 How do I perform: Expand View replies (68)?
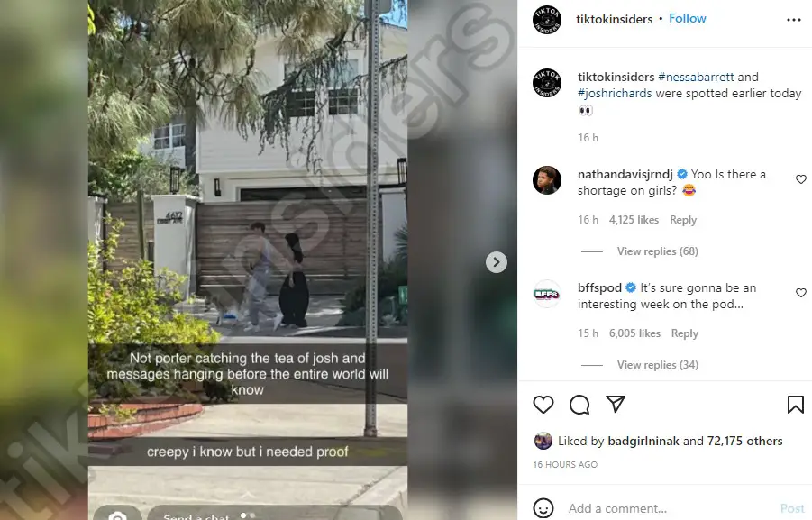[657, 251]
